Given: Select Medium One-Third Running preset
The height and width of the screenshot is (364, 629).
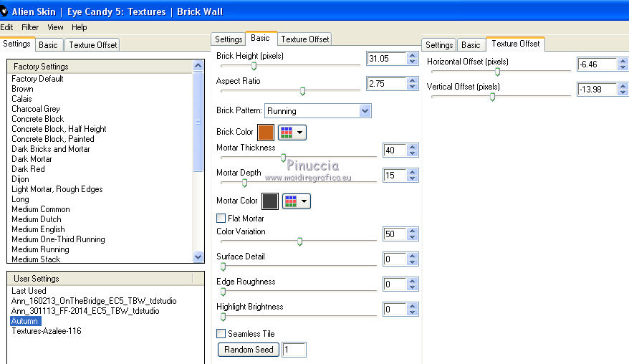Looking at the screenshot, I should (x=58, y=239).
